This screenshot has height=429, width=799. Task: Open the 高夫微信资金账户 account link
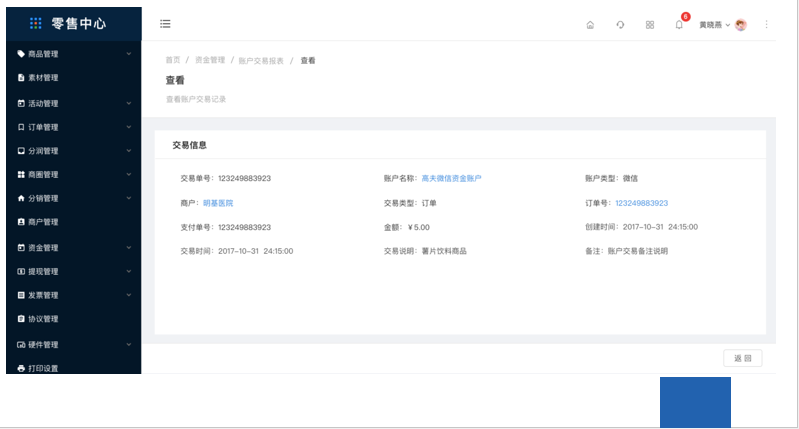[x=451, y=178]
